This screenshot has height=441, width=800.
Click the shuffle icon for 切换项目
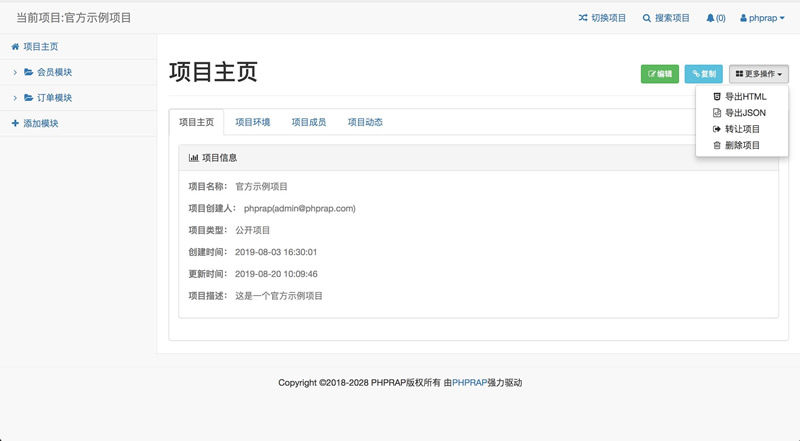pyautogui.click(x=583, y=18)
